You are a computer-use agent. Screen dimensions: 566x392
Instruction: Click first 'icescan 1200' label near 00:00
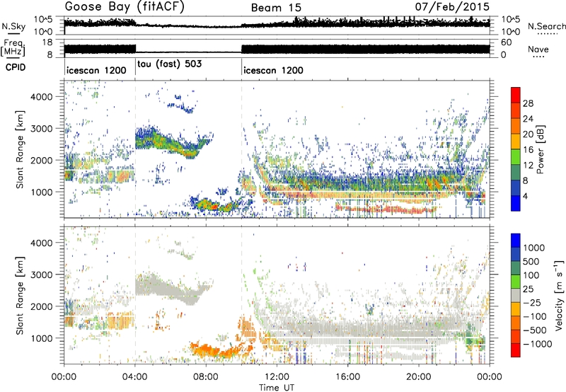click(96, 70)
